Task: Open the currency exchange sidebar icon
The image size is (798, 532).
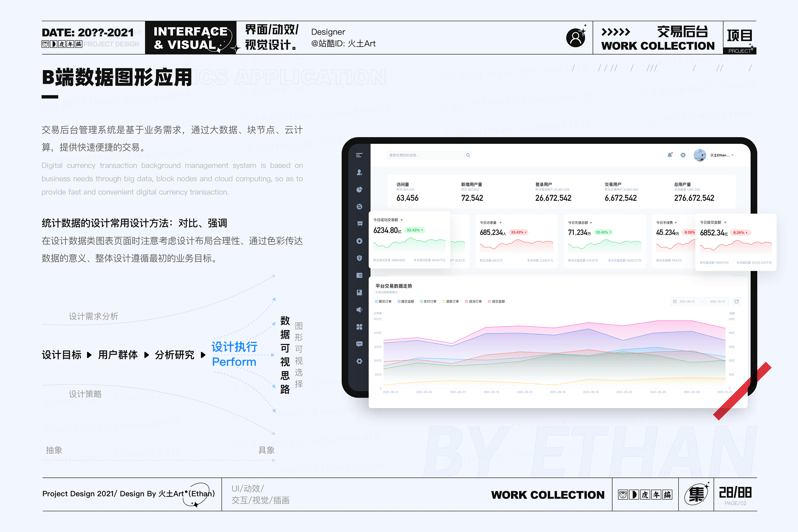Action: point(359,207)
